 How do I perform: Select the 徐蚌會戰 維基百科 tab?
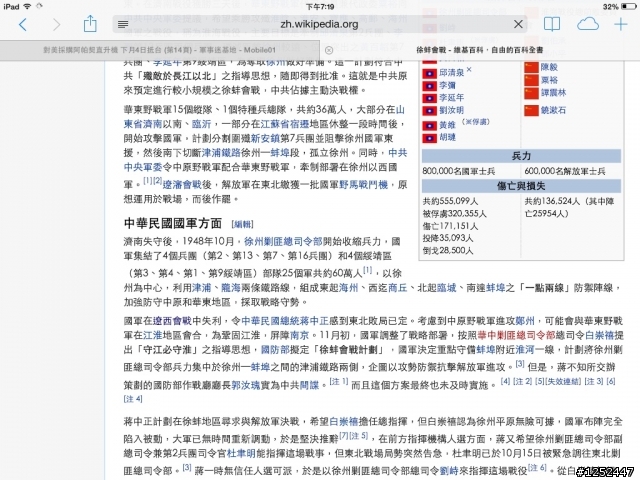[x=480, y=50]
